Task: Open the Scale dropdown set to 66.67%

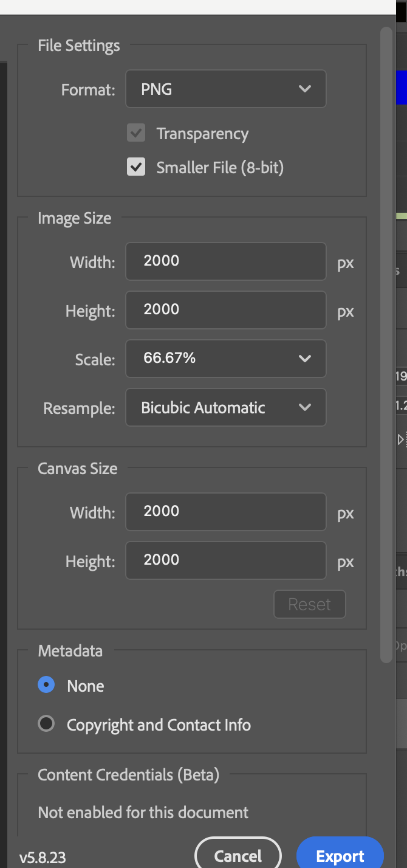Action: 225,359
